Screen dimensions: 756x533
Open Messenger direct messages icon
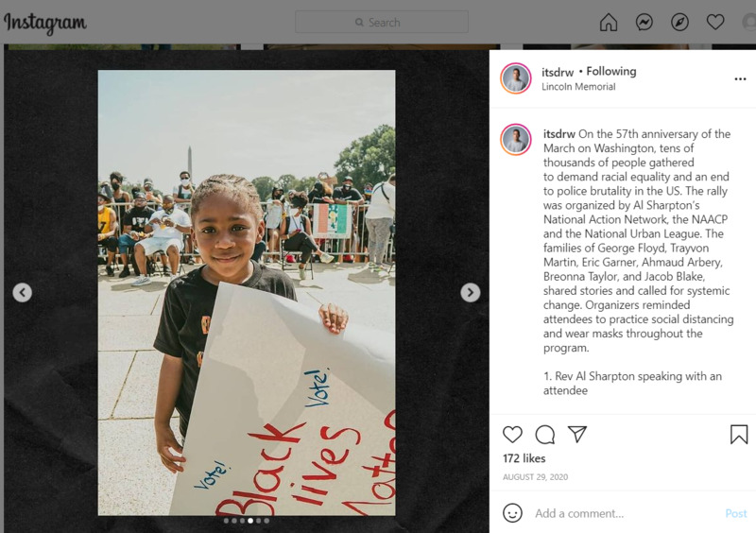click(644, 22)
